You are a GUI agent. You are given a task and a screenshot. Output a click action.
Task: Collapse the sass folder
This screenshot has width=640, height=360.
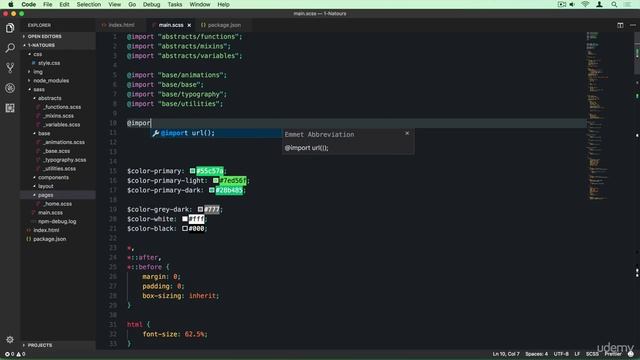click(39, 90)
